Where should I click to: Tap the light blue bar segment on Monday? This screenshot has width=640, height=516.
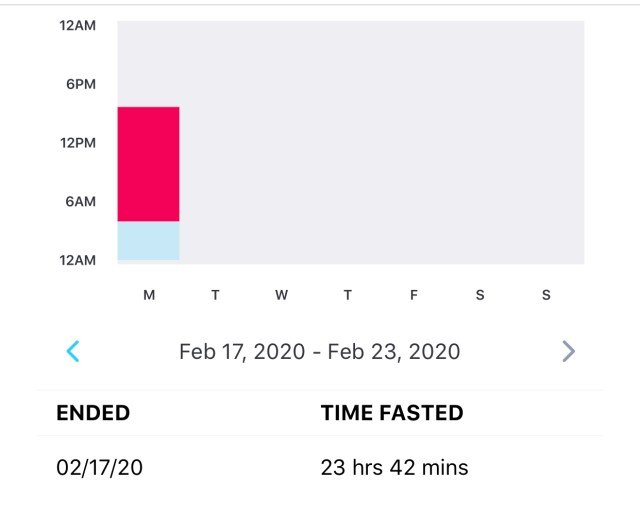[x=149, y=240]
